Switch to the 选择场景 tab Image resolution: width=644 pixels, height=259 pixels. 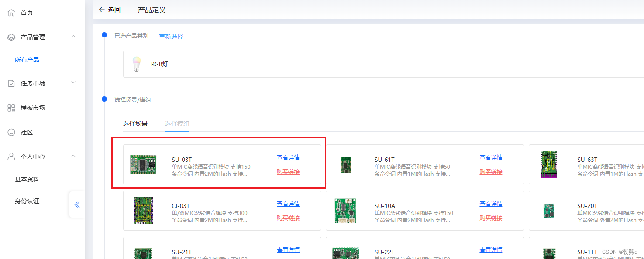135,123
